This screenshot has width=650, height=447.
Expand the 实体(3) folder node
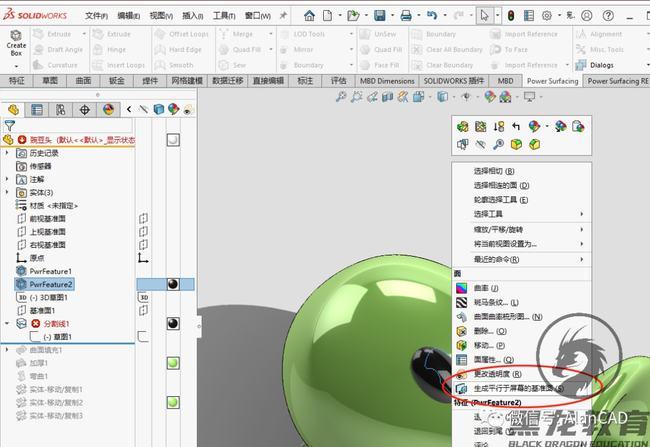click(x=7, y=192)
